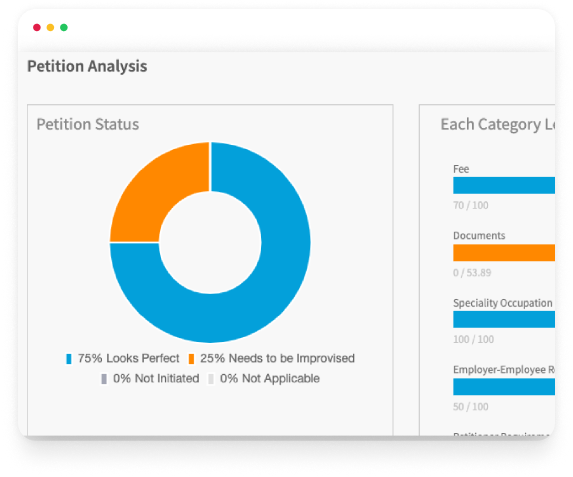Screen dimensions: 573x477
Task: Click the light Not Applicable legend swatch
Action: [211, 379]
